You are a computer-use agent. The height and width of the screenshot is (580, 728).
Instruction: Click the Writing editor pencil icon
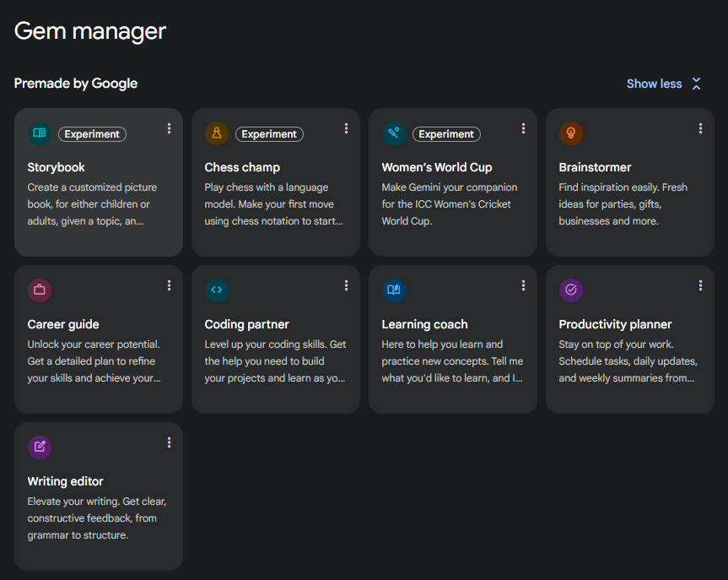coord(40,447)
